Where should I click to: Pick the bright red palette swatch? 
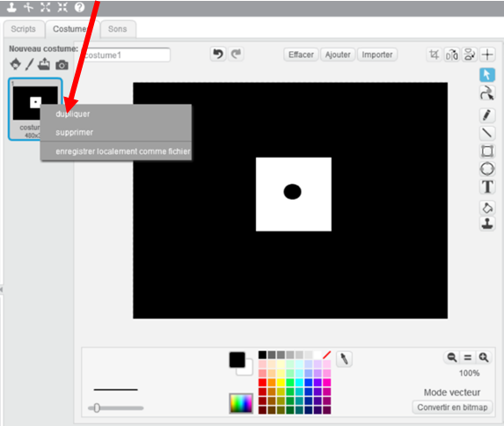(x=262, y=383)
